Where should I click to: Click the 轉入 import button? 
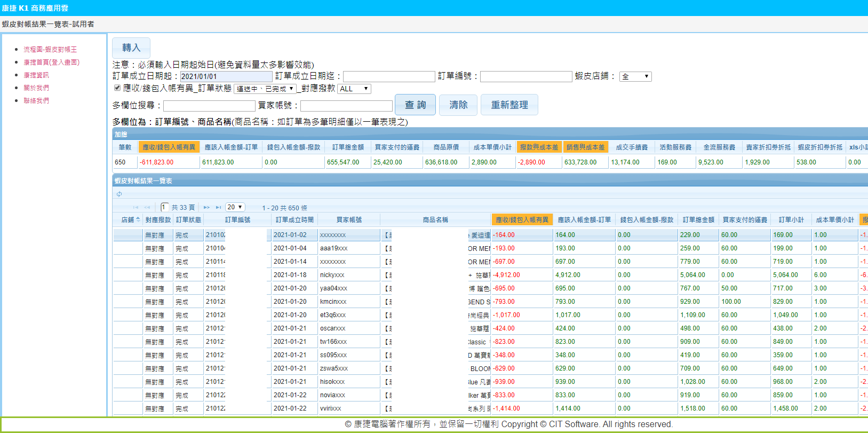tap(131, 48)
